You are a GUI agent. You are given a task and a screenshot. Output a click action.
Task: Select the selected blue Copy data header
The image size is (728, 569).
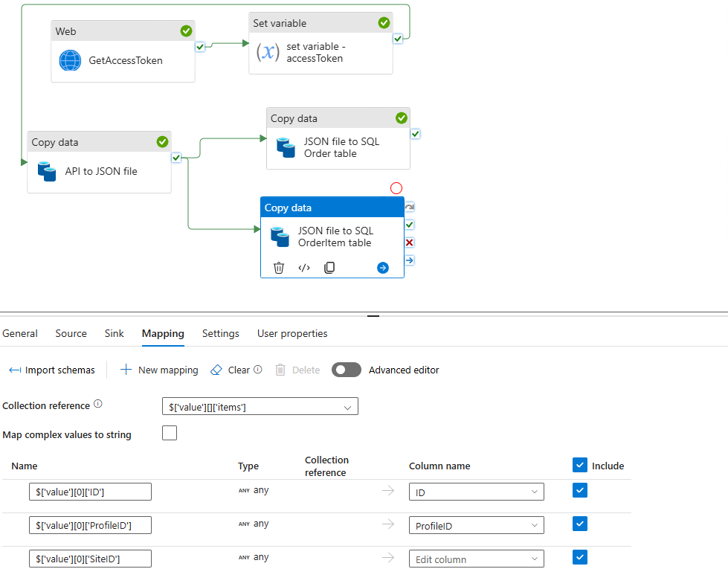point(332,208)
